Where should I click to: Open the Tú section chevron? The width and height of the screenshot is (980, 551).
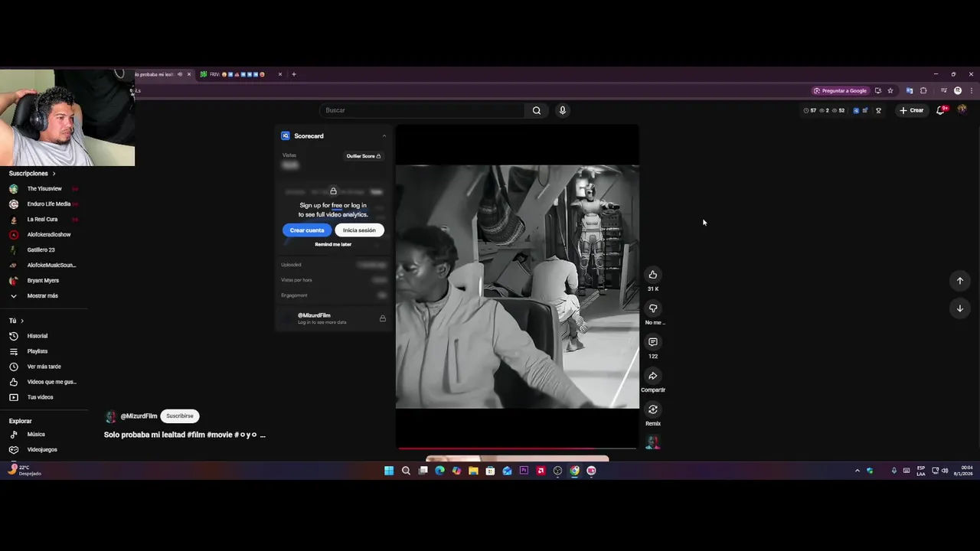[x=22, y=321]
